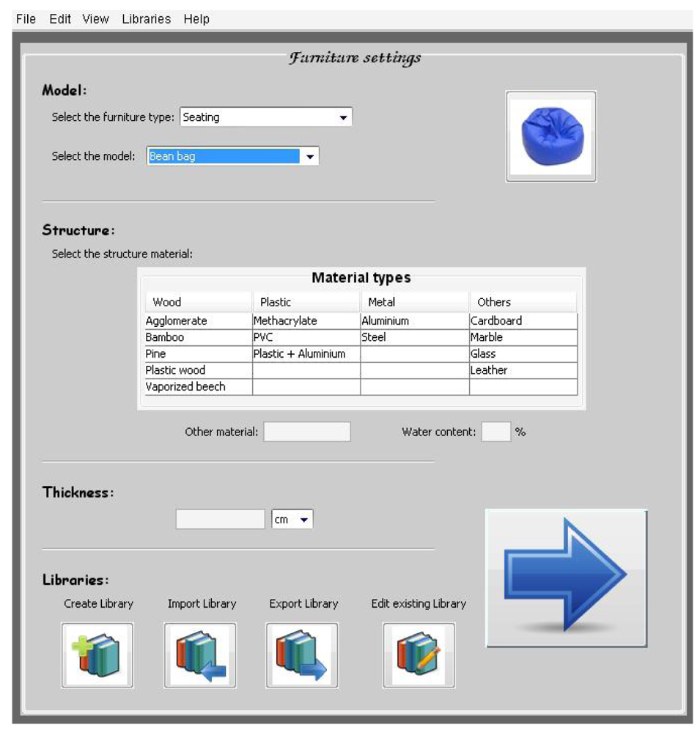Click the Metal column header
Viewport: 700px width, 733px height.
(x=415, y=302)
